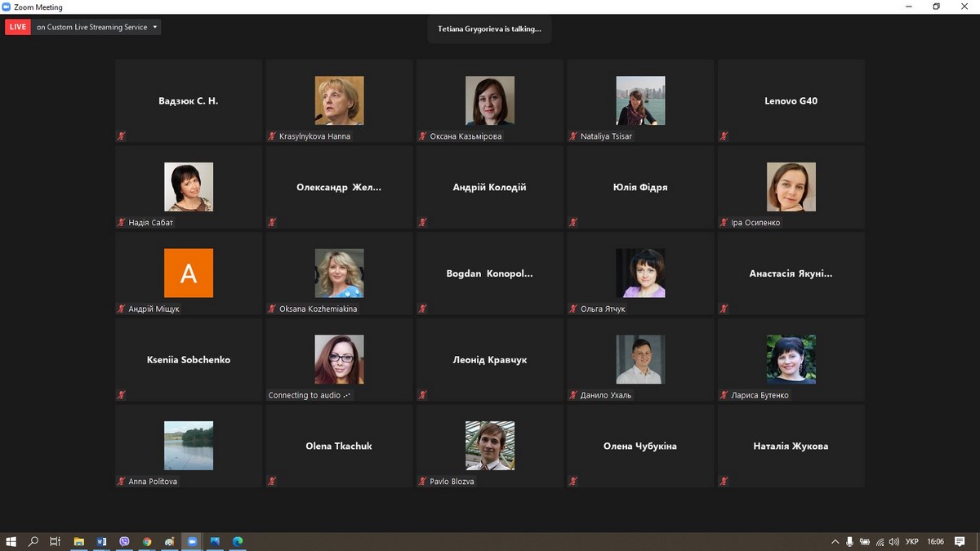Image resolution: width=980 pixels, height=551 pixels.
Task: Select the orange A avatar of Андрій Міщук
Action: click(188, 273)
